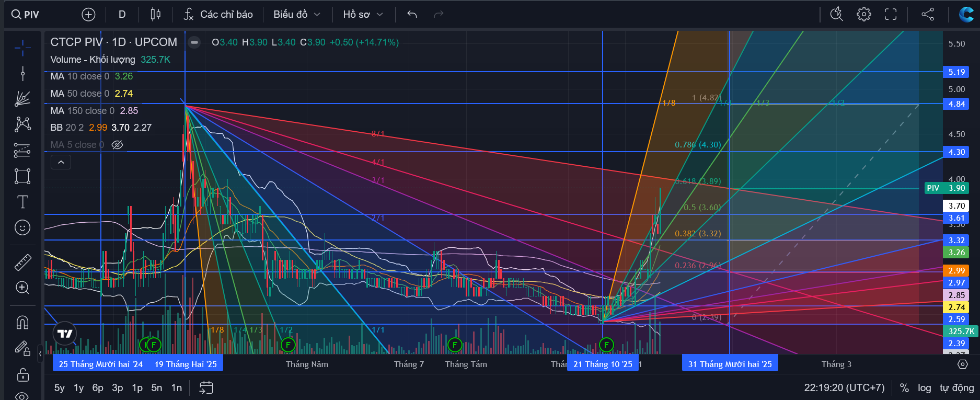Undo the last chart action
980x400 pixels.
[412, 15]
